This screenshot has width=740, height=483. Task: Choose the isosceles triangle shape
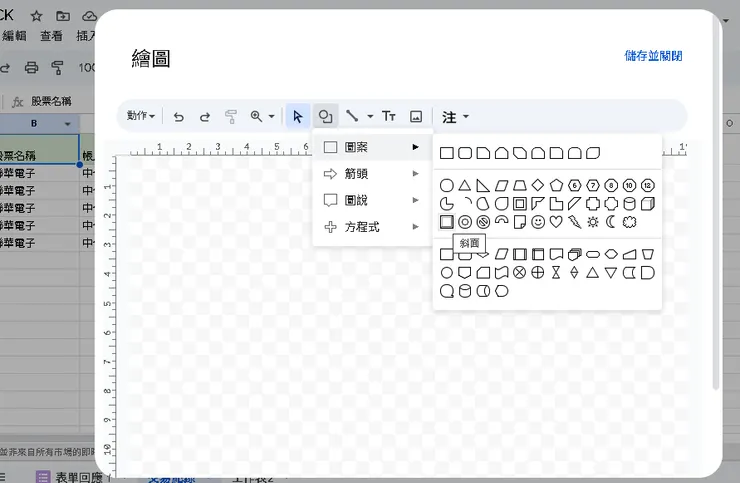point(465,186)
